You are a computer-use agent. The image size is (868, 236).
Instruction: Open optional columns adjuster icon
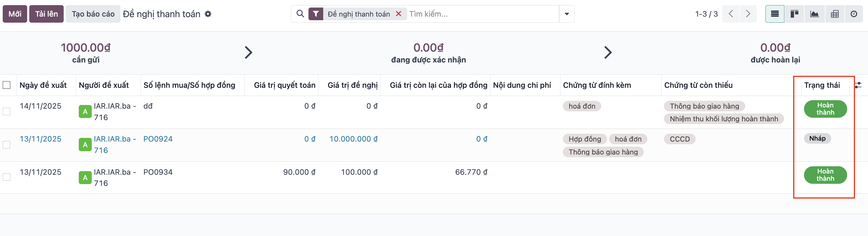[858, 85]
